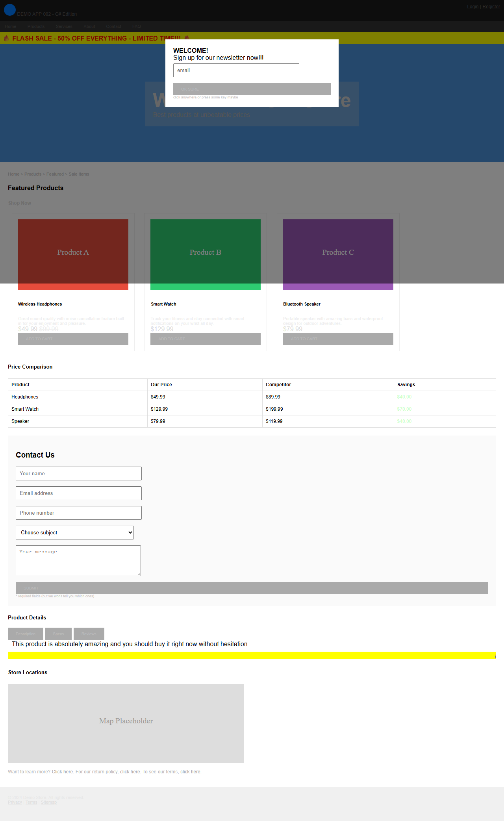Open the Home menu item
The image size is (504, 821).
point(11,26)
